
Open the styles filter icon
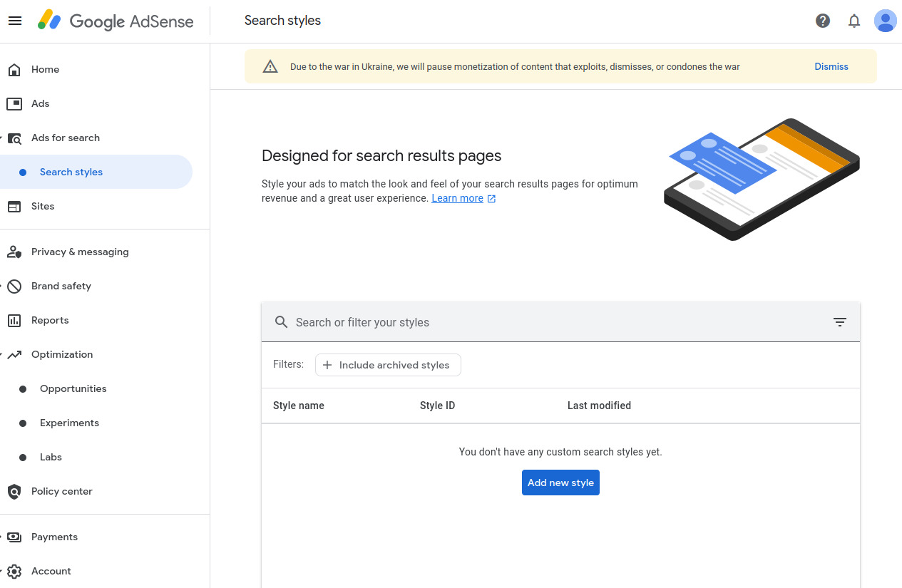click(839, 322)
